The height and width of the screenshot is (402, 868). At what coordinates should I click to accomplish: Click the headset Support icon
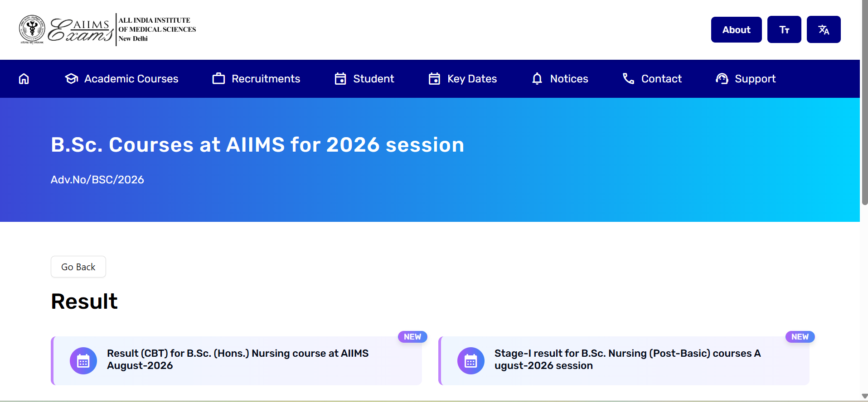(722, 79)
